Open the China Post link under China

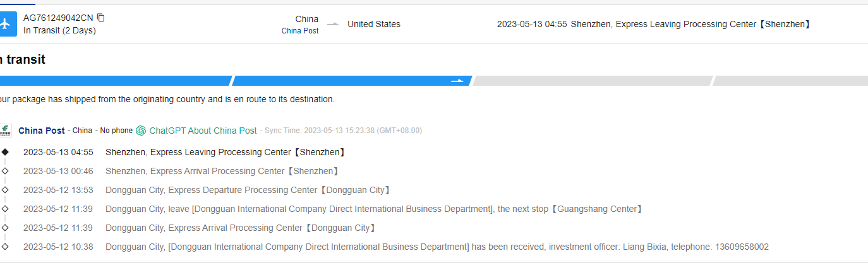300,30
